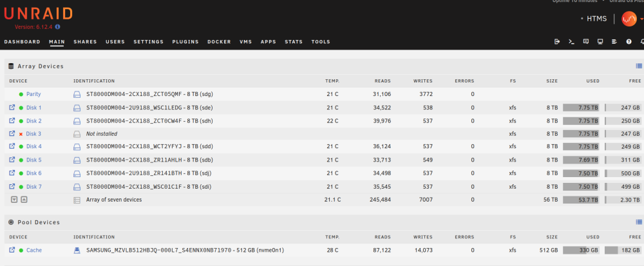Click the Logout icon in the header
Viewport: 644px width, 266px height.
tap(557, 41)
